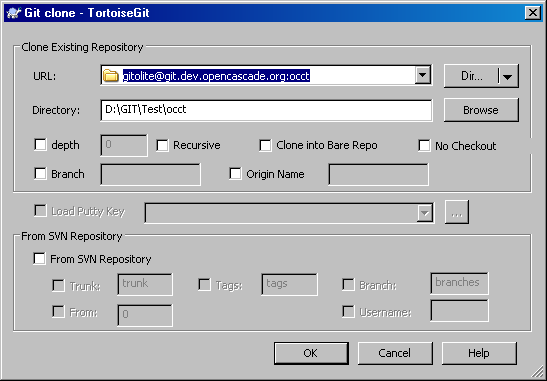Click the TortoiseGit turtle icon in title bar
The image size is (547, 381).
[14, 13]
